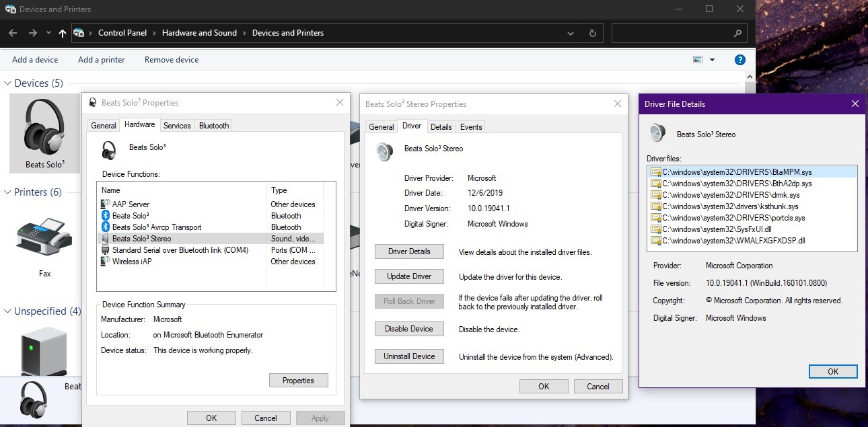This screenshot has height=427, width=868.
Task: Click the Help question mark icon
Action: pyautogui.click(x=740, y=60)
